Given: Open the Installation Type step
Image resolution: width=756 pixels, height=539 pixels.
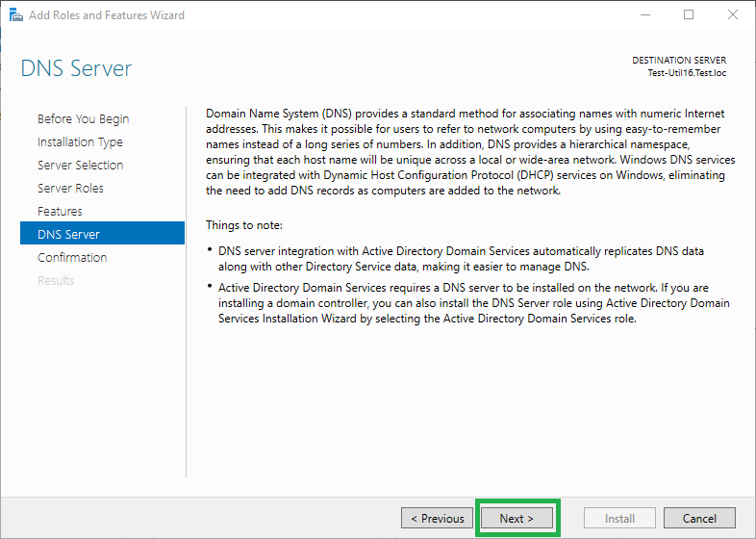Looking at the screenshot, I should pos(80,141).
